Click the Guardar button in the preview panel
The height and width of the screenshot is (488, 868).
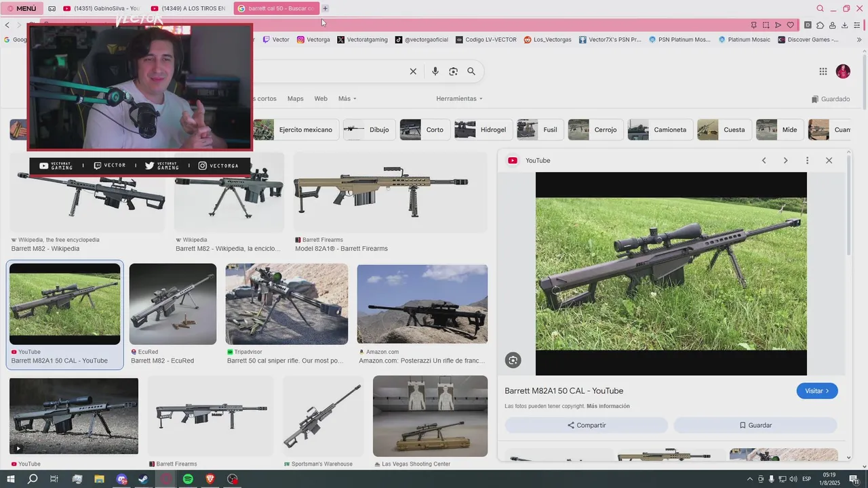(x=755, y=425)
